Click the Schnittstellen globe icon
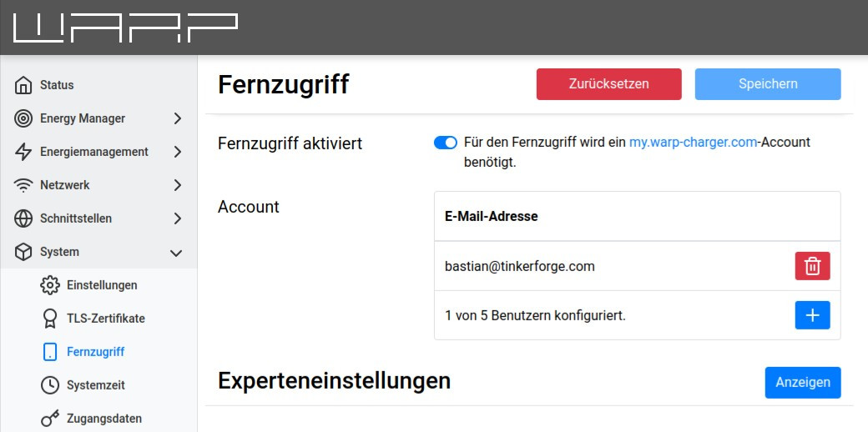868x432 pixels. click(24, 219)
